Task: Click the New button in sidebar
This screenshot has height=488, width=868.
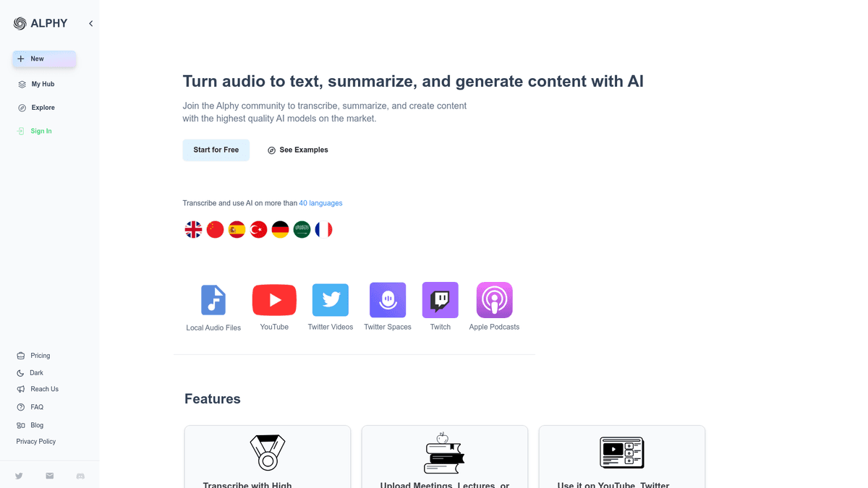Action: (x=44, y=59)
